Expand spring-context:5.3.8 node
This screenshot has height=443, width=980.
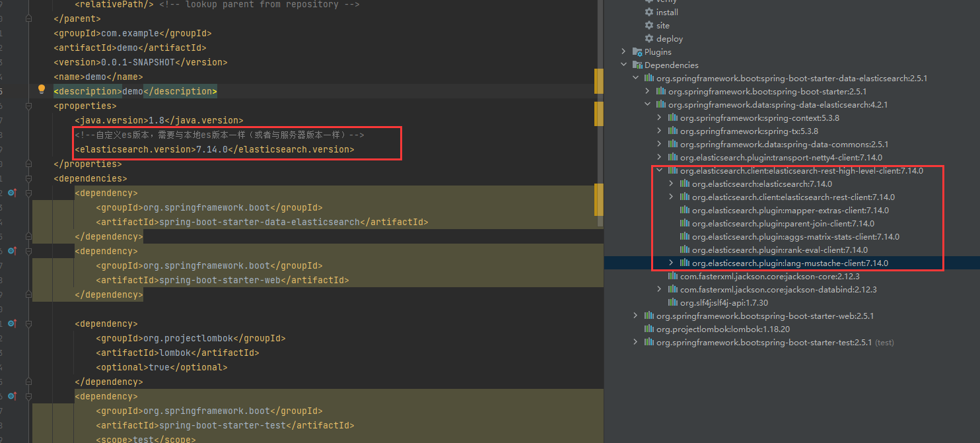tap(659, 118)
